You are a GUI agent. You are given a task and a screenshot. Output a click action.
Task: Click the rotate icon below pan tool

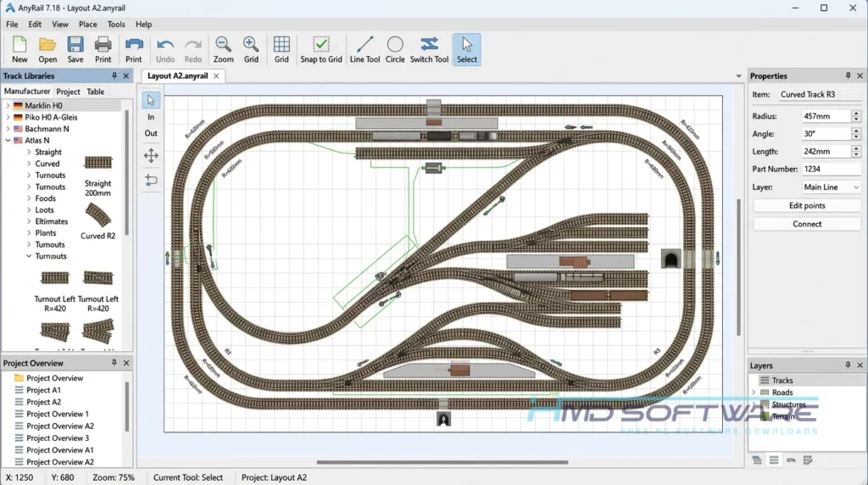tap(151, 180)
